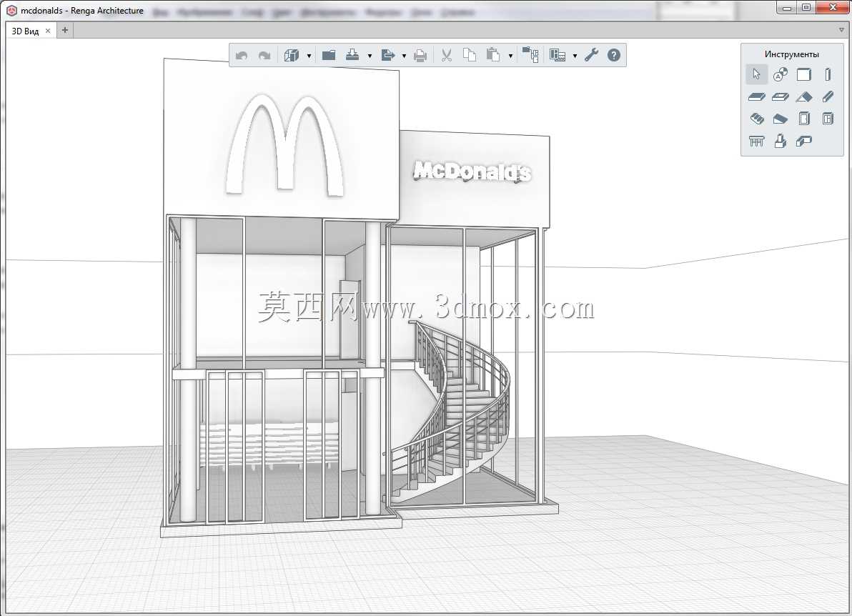Maximize the Renga Architecture window

(x=806, y=8)
